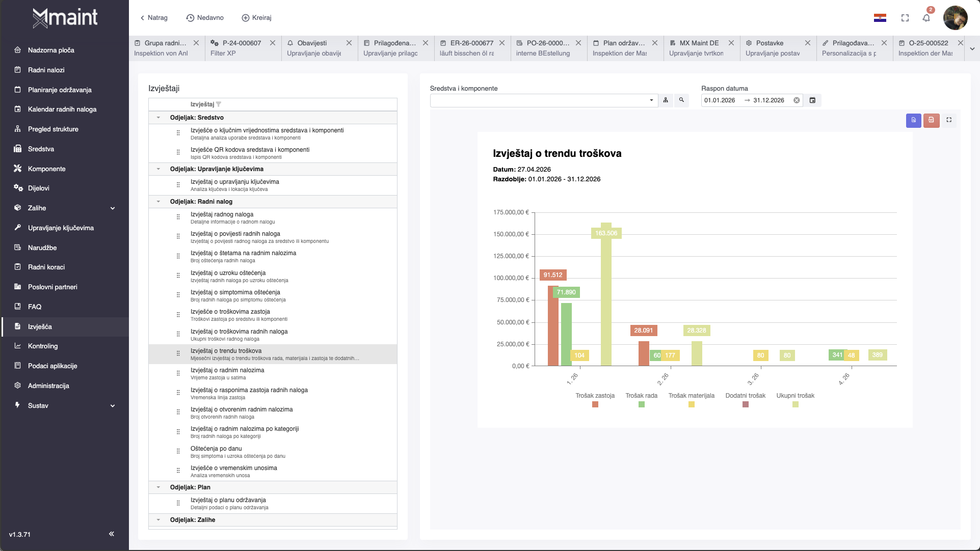Select Izvješće o troškovima zastoja report
This screenshot has height=551, width=980.
tap(230, 312)
